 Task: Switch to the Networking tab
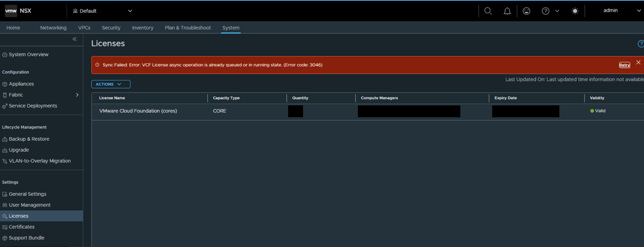[x=53, y=28]
